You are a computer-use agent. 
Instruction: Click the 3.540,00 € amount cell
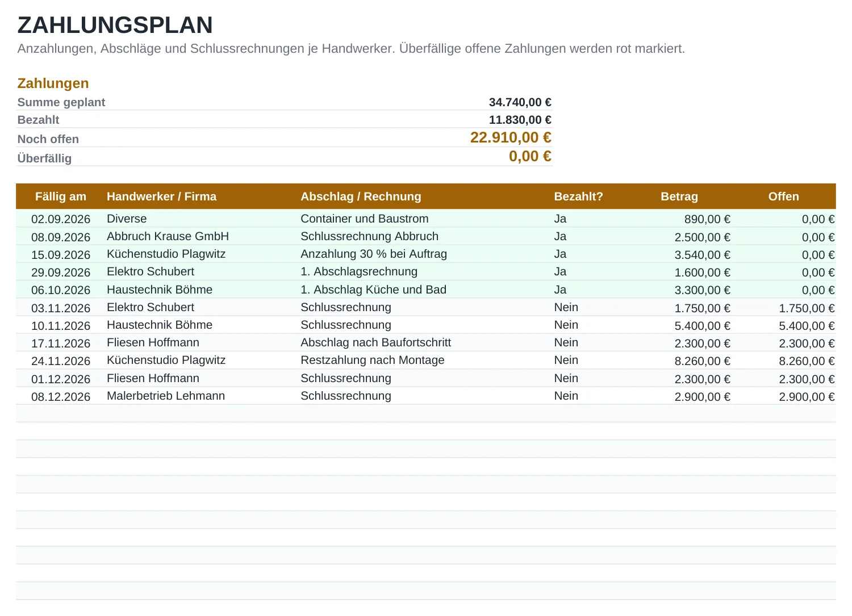coord(703,255)
